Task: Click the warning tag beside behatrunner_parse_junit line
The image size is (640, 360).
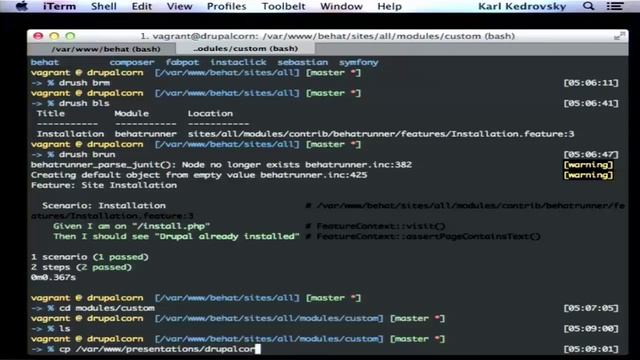Action: [x=588, y=165]
